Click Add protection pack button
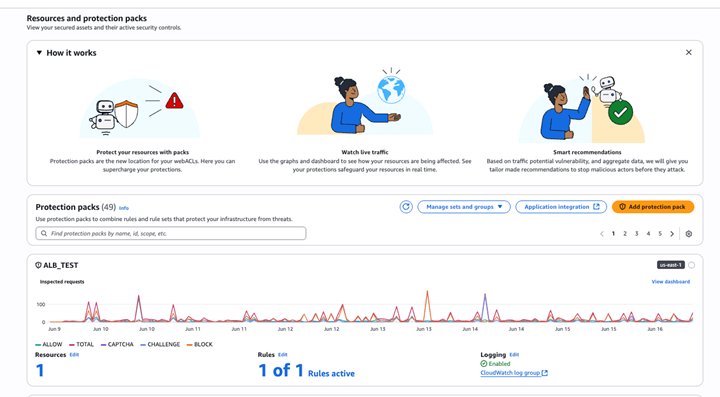720x397 pixels. point(652,207)
